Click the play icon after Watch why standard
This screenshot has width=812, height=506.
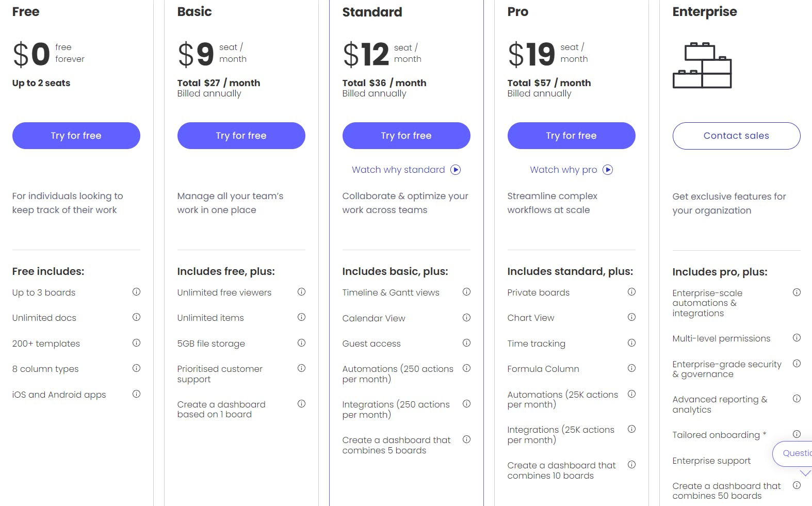click(x=456, y=170)
